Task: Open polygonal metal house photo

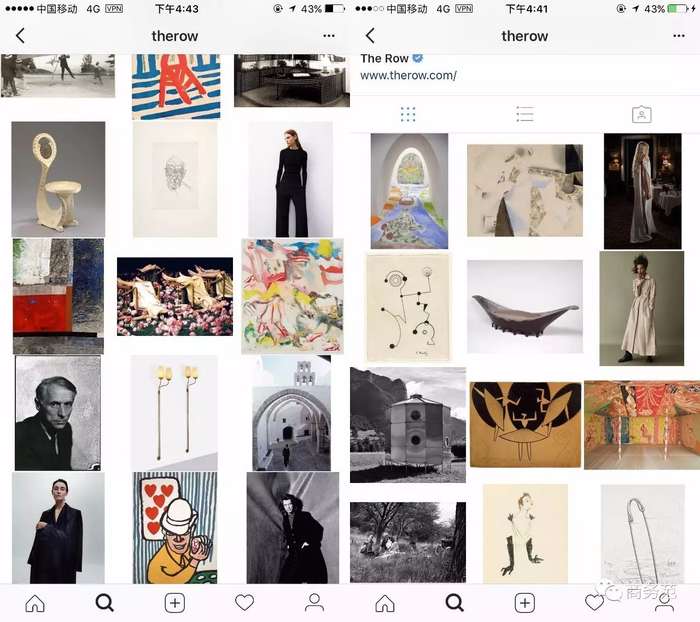Action: [408, 425]
